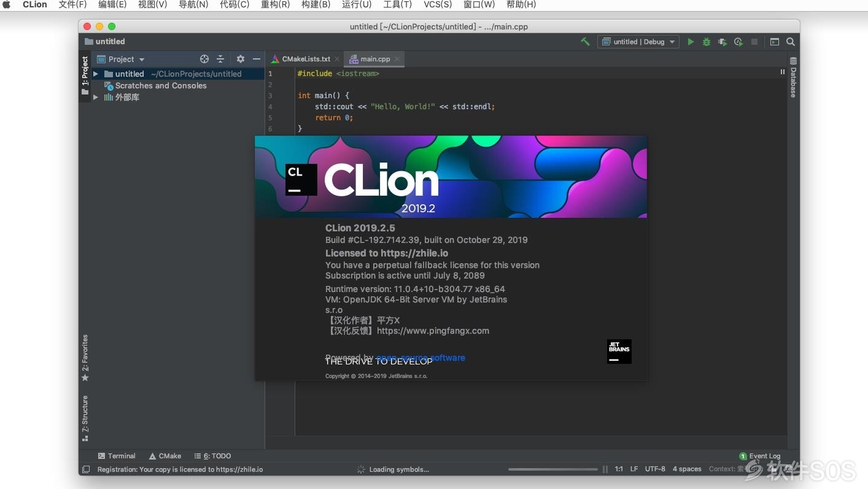Screen dimensions: 868x489
Task: Click the background task progress bar
Action: pos(552,469)
